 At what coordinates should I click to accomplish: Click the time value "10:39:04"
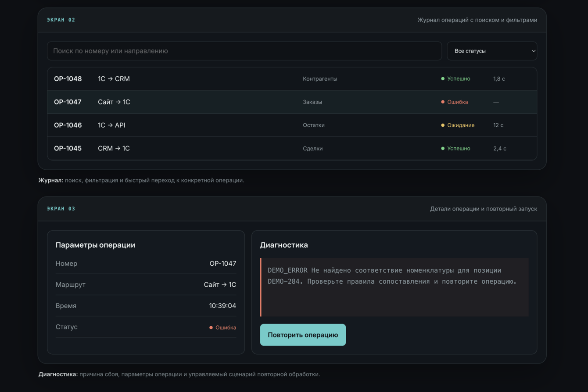[222, 306]
